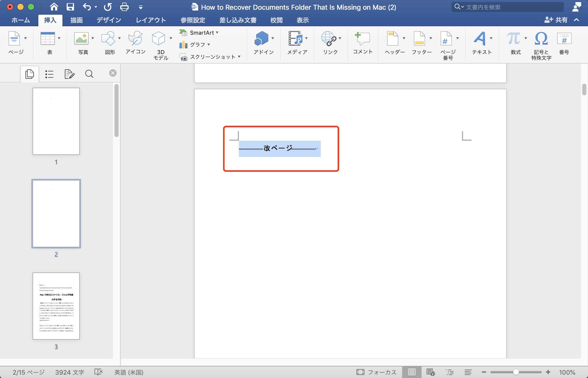This screenshot has width=588, height=378.
Task: Click the Link (リンク) globe icon
Action: (x=328, y=39)
